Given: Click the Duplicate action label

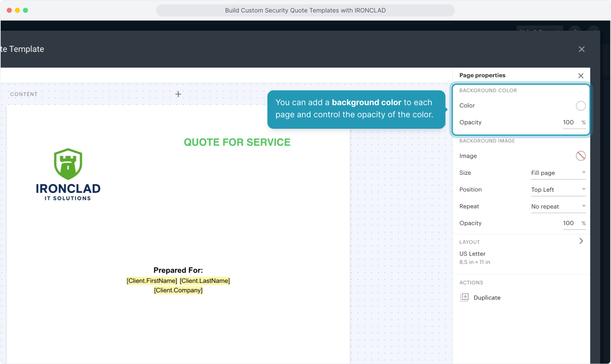Looking at the screenshot, I should 487,298.
